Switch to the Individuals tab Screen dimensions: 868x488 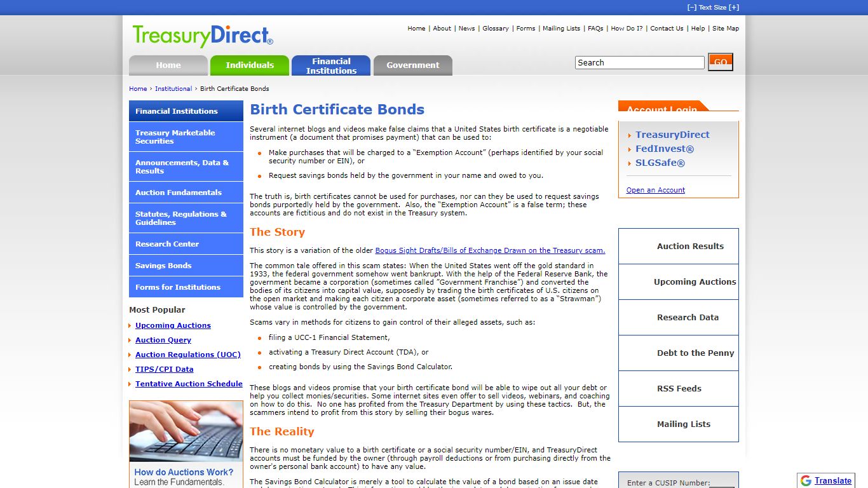tap(250, 65)
